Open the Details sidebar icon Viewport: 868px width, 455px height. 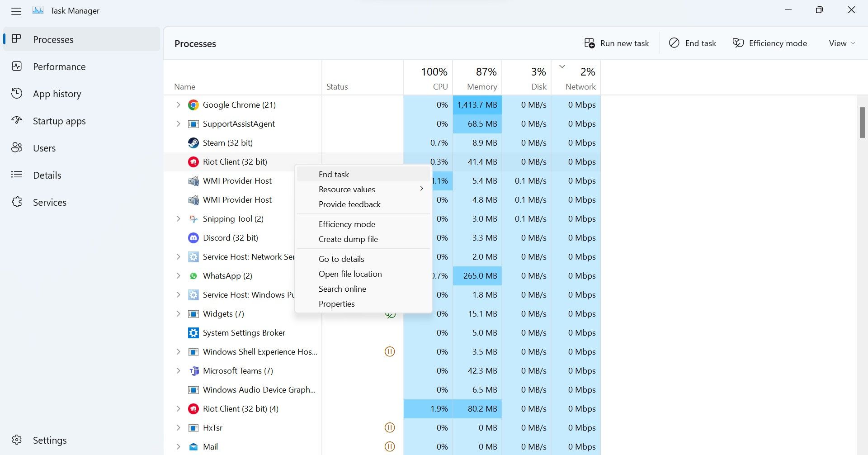[17, 175]
